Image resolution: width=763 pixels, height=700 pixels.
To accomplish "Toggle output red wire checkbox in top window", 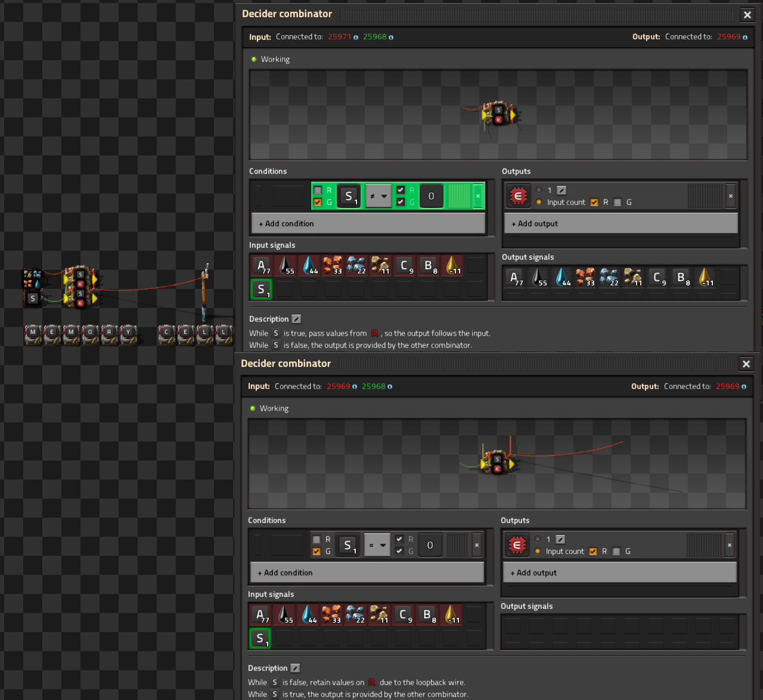I will [x=594, y=203].
